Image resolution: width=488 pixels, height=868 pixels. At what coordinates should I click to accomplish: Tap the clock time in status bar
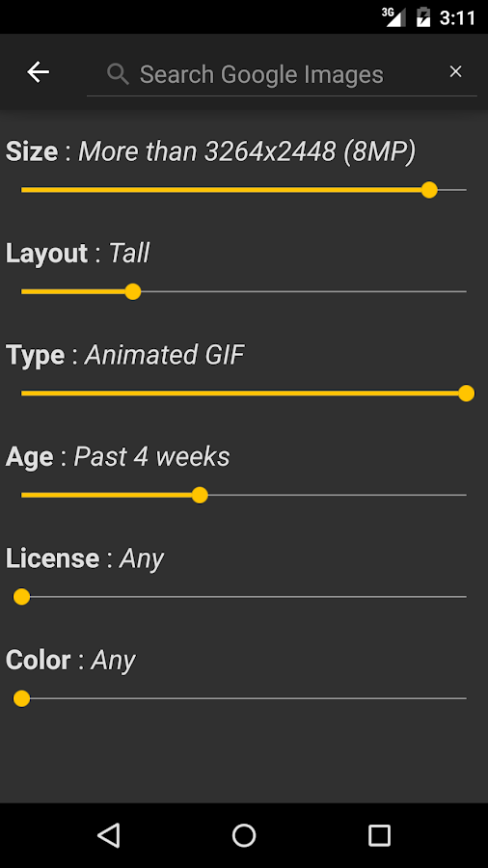(457, 17)
